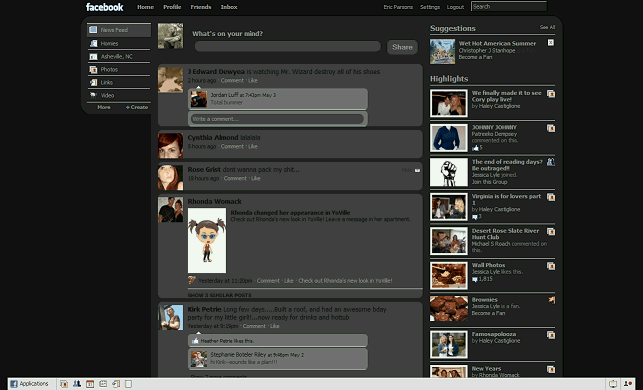The image size is (643, 390).
Task: Open Rhonda's YoVille avatar image
Action: point(207,240)
